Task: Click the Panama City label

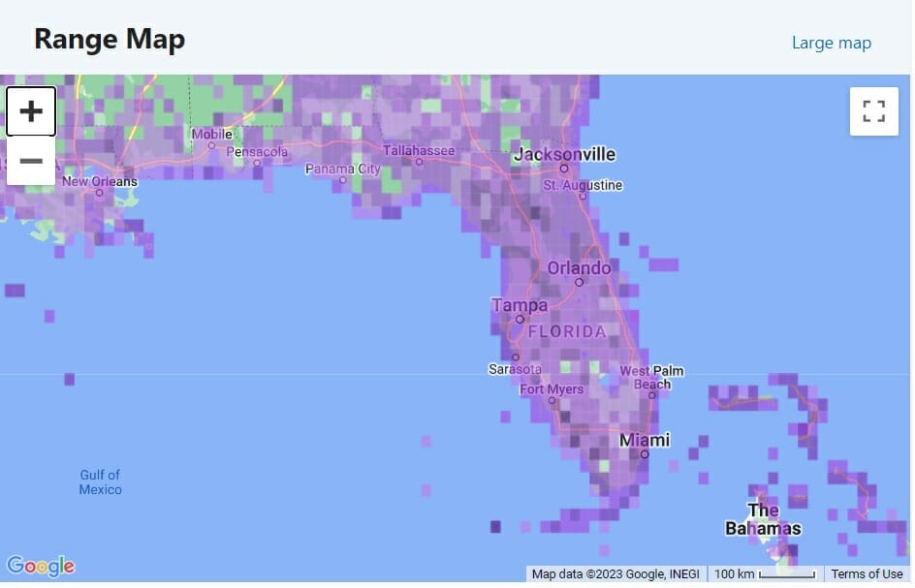Action: pos(344,170)
